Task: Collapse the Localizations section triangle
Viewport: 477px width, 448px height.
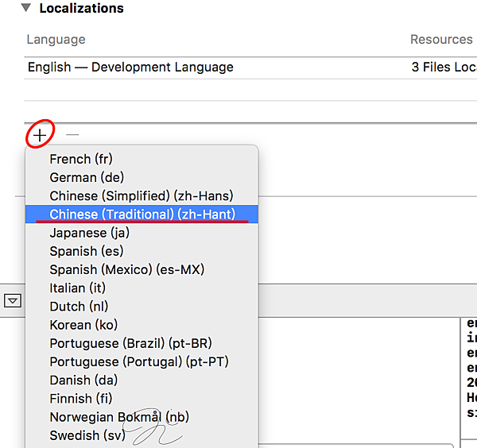Action: [x=26, y=9]
